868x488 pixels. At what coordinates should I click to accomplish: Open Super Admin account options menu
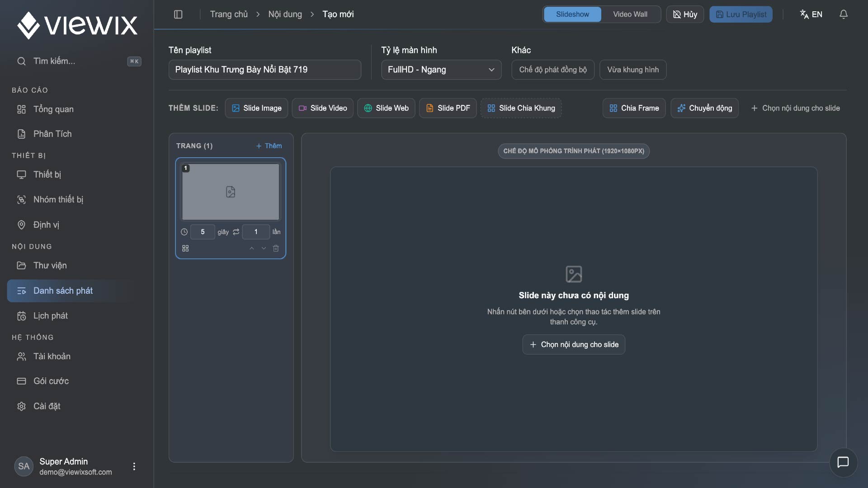[x=134, y=466]
